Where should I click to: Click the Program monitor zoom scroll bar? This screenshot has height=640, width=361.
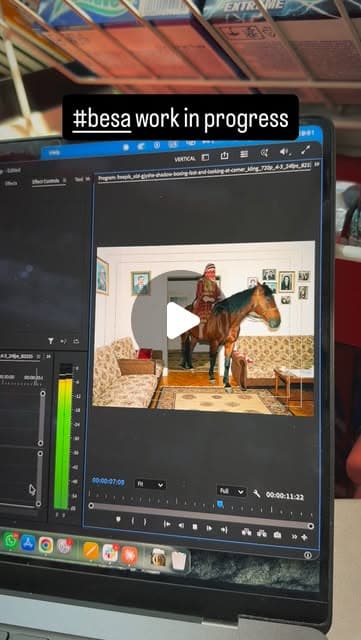201,516
